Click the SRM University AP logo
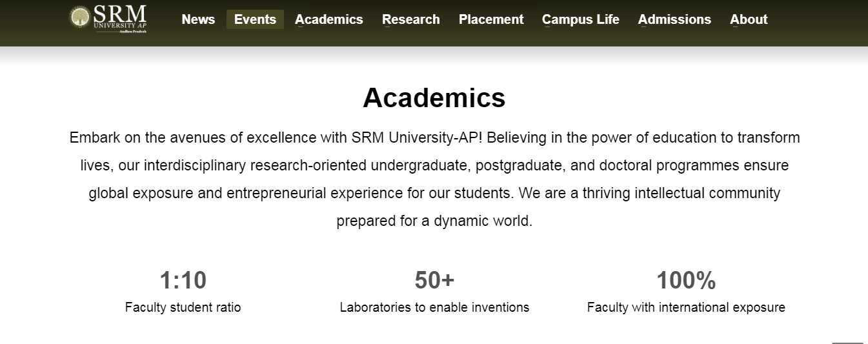This screenshot has width=868, height=344. click(108, 18)
